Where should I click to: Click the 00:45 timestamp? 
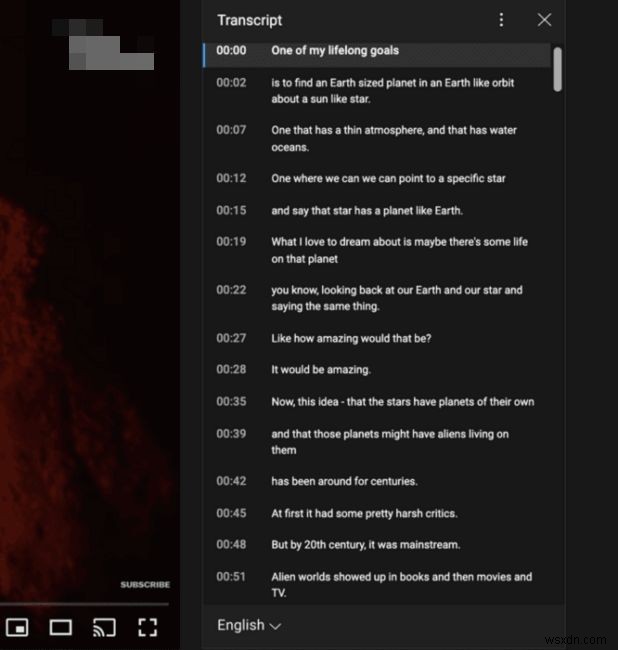(x=231, y=513)
